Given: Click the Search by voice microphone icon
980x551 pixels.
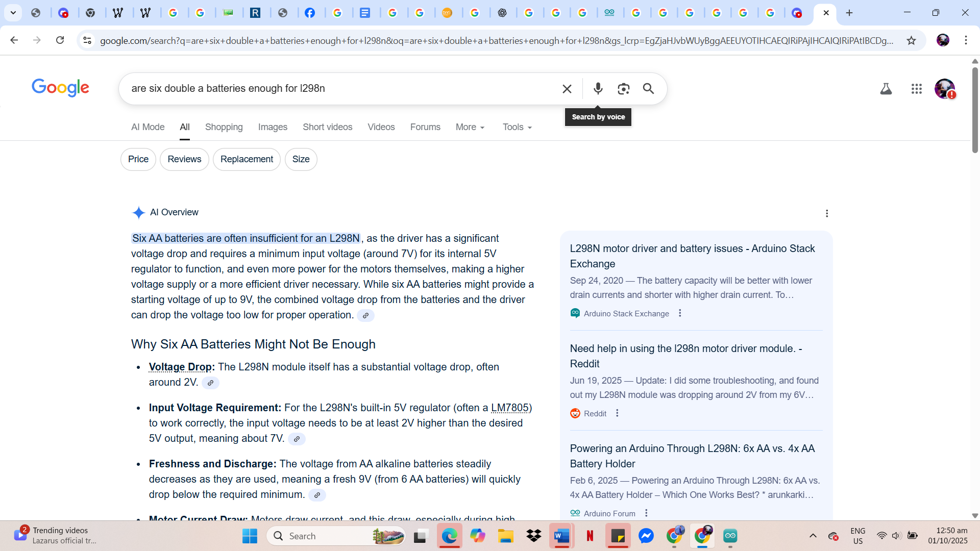Looking at the screenshot, I should click(598, 89).
